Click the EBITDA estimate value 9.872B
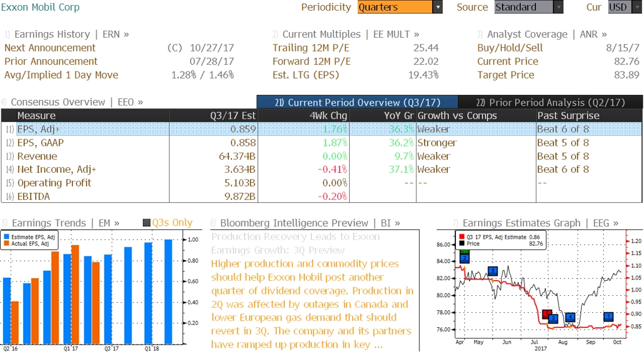This screenshot has width=644, height=353. coord(240,196)
